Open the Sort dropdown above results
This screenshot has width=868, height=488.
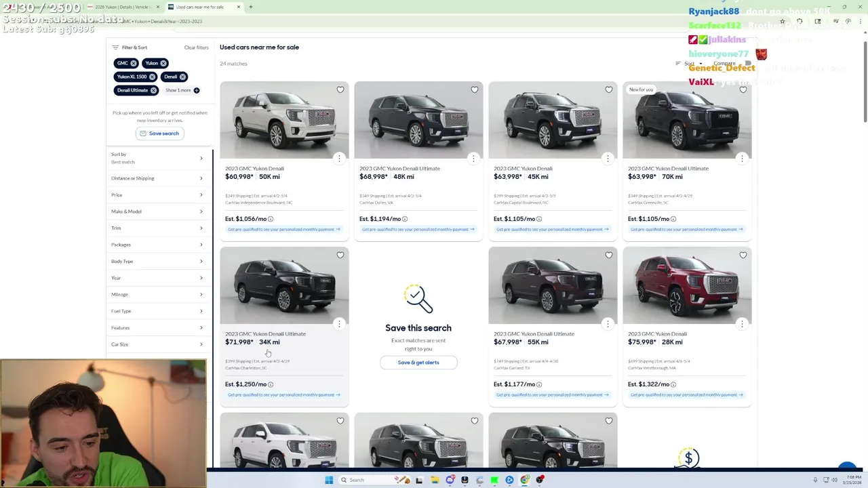click(689, 64)
